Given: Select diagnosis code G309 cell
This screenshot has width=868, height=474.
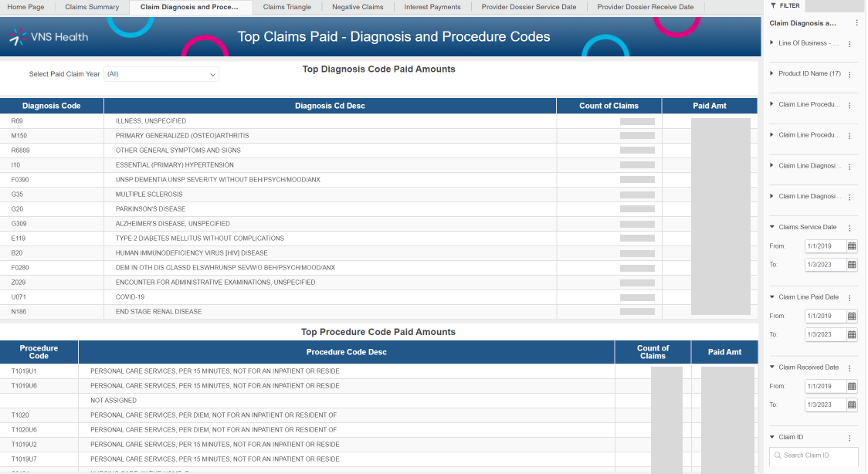Looking at the screenshot, I should coord(52,223).
